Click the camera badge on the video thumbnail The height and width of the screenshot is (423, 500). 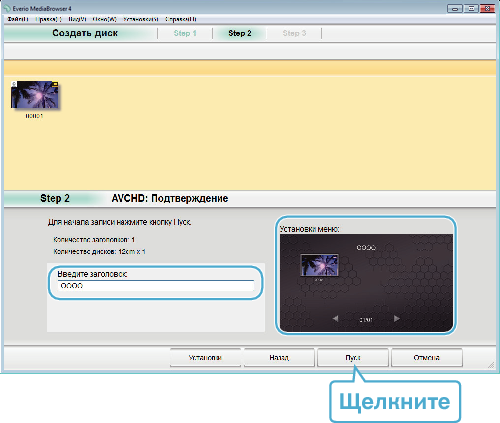click(x=14, y=84)
